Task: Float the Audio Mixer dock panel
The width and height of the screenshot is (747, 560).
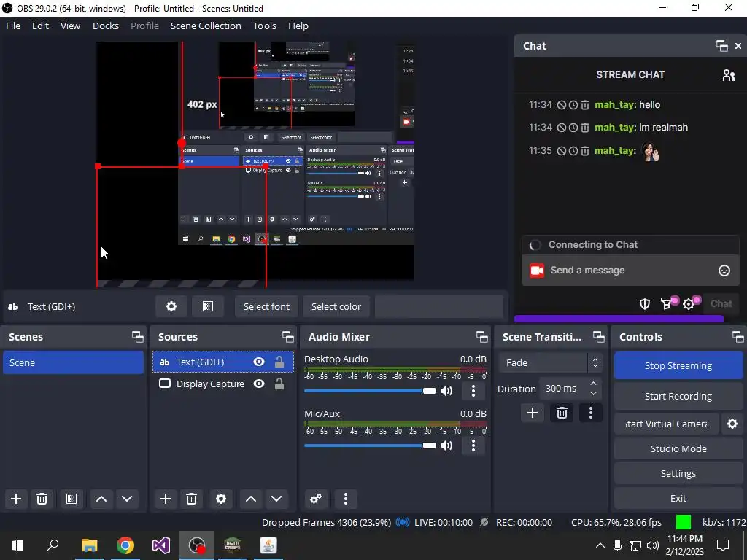Action: (481, 337)
